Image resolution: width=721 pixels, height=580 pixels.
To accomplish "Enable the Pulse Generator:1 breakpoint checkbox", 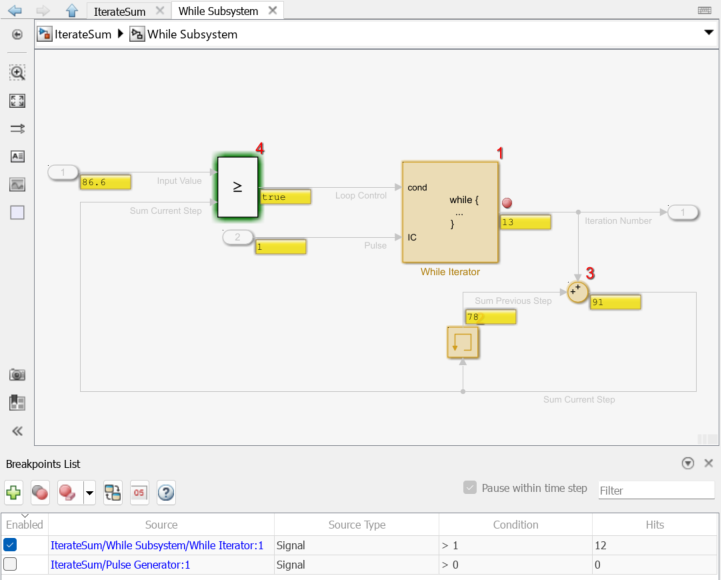I will coord(10,564).
